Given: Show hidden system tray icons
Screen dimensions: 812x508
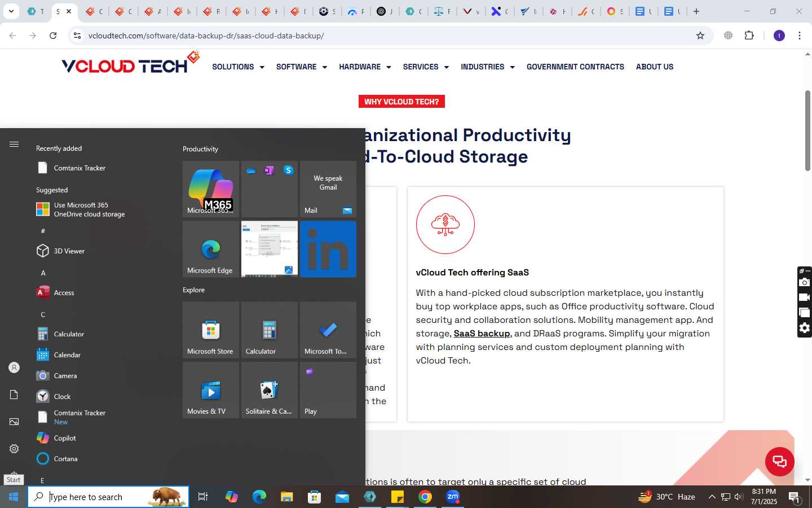Looking at the screenshot, I should click(712, 497).
